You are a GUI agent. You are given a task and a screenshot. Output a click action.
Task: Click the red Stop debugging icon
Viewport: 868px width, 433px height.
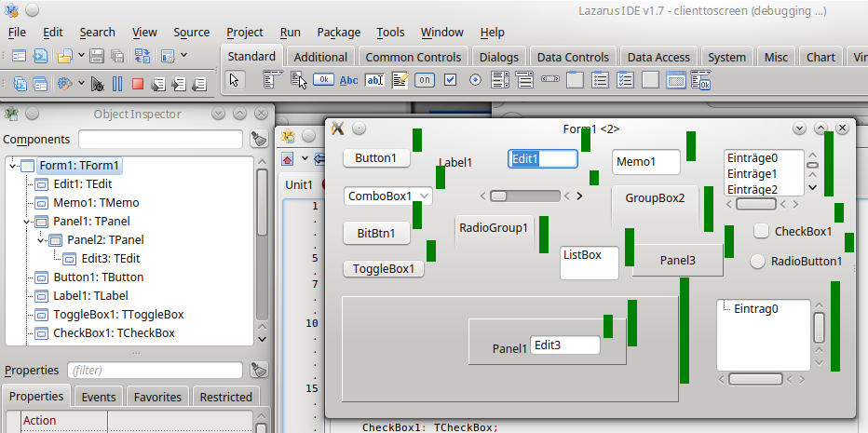(x=138, y=84)
